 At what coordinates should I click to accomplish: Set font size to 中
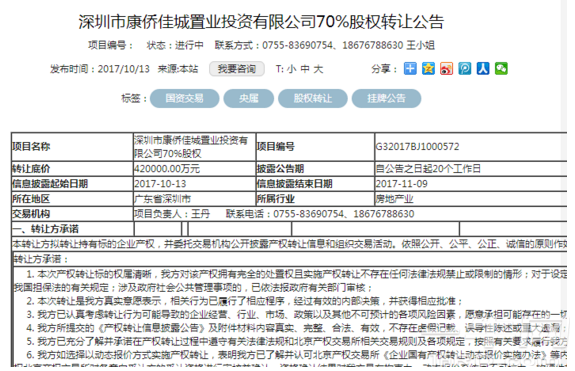coord(305,69)
